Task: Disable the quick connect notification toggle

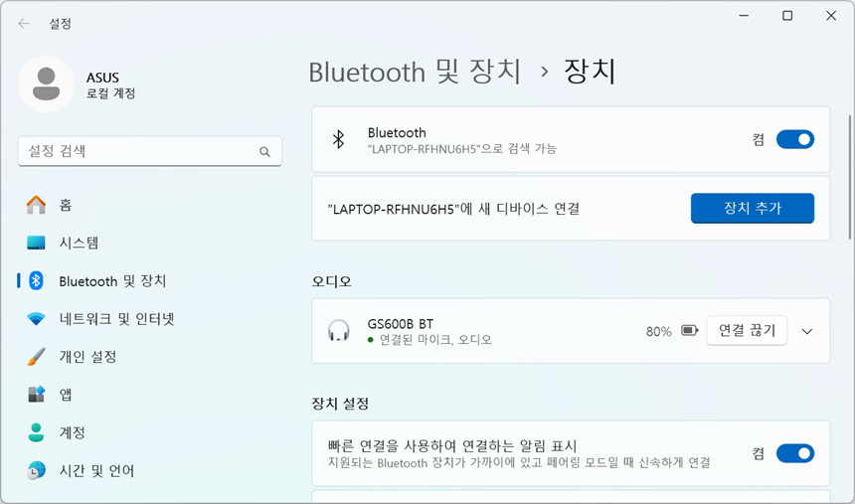Action: coord(794,453)
